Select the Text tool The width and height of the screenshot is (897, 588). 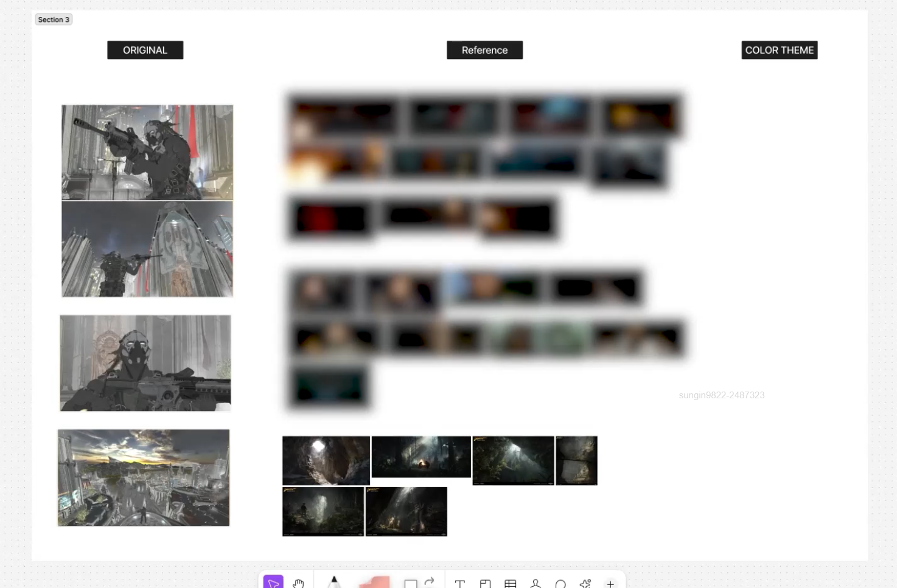pos(460,584)
